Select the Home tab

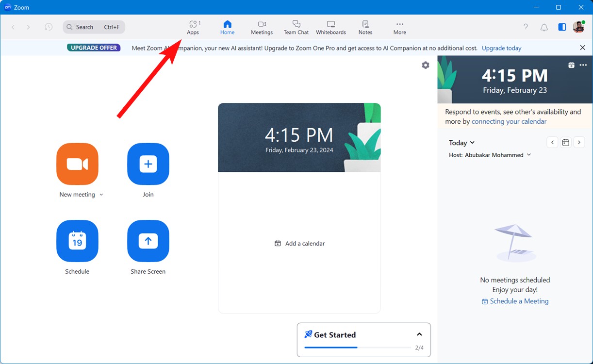click(x=227, y=27)
